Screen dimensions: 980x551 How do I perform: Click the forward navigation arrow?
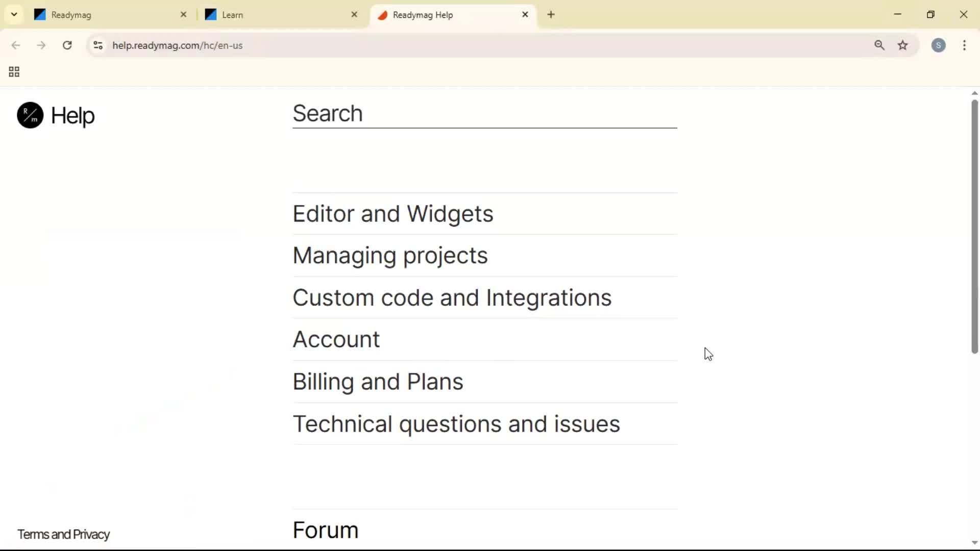41,45
